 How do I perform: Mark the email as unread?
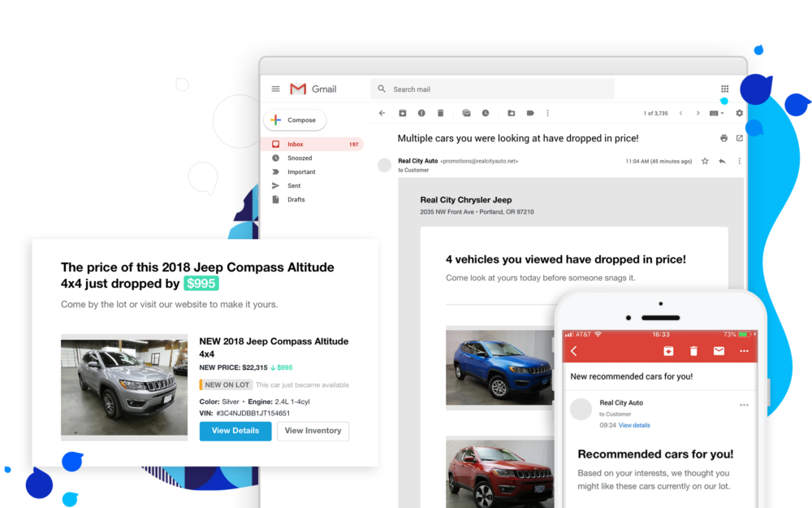[x=467, y=113]
